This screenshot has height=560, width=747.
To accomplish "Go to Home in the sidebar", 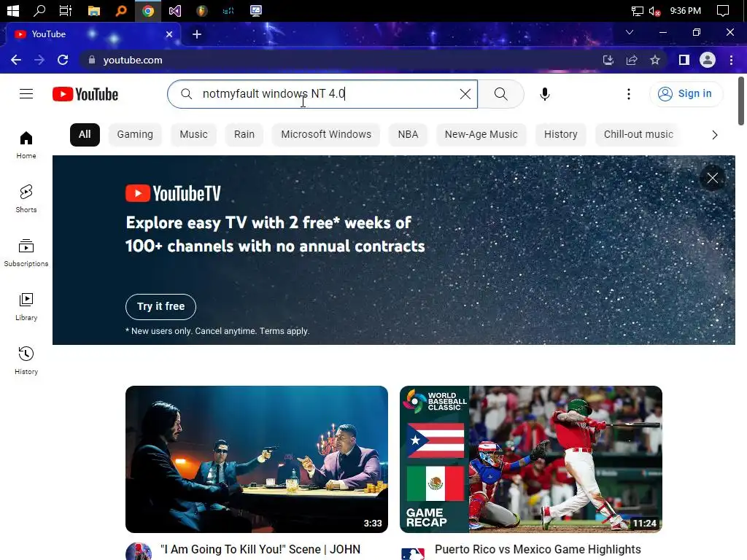I will 26,145.
